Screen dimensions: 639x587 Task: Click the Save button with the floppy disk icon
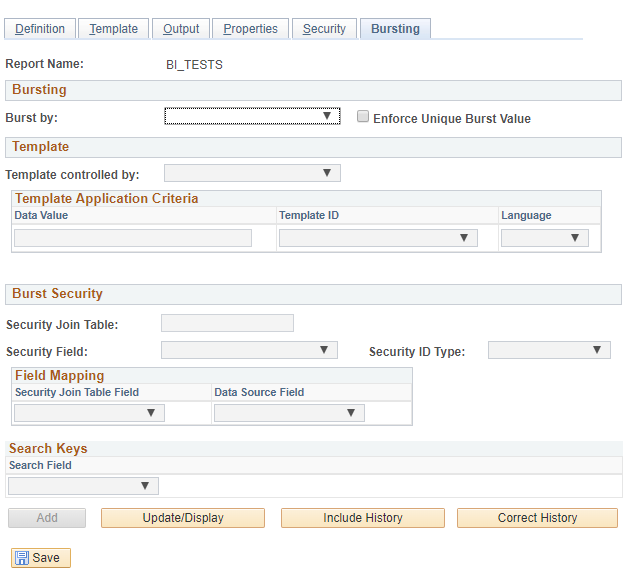coord(41,557)
